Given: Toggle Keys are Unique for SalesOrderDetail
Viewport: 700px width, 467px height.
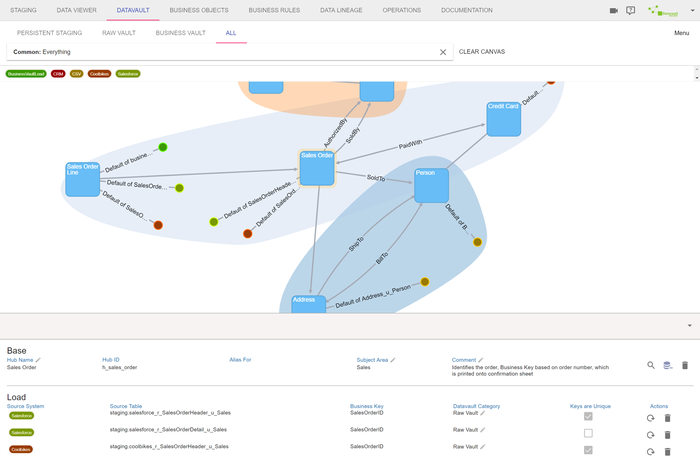Looking at the screenshot, I should [x=588, y=433].
